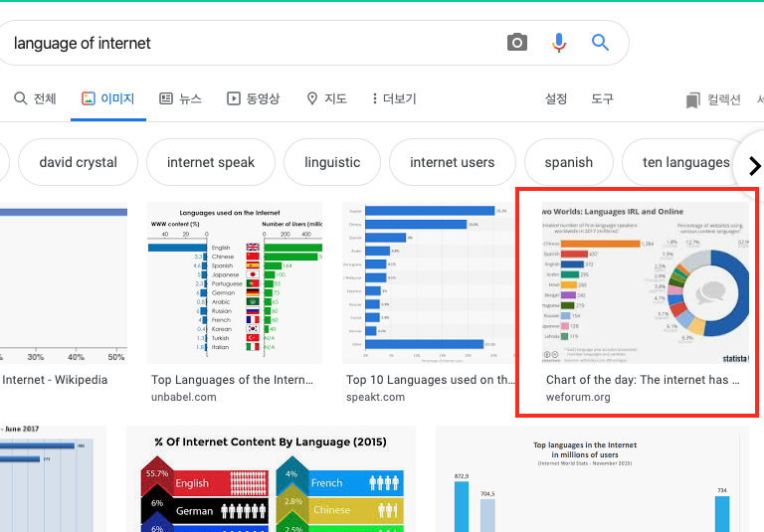This screenshot has height=532, width=764.
Task: Click 'Internet - Wikipedia' result title
Action: pos(55,380)
